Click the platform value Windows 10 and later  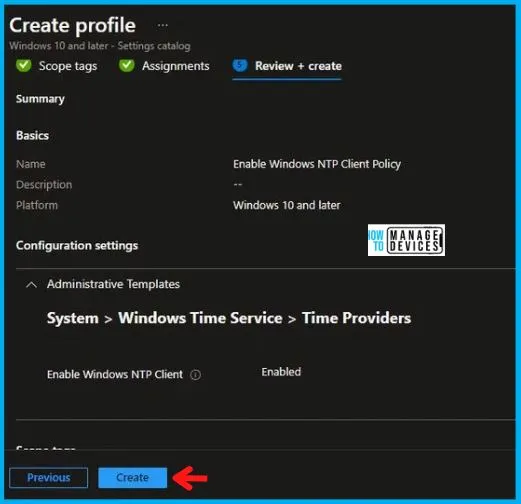[287, 205]
